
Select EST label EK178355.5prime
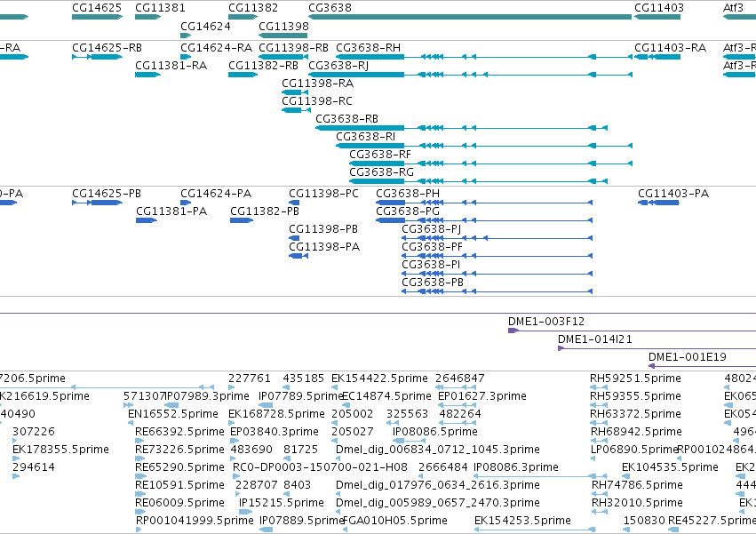coord(60,450)
